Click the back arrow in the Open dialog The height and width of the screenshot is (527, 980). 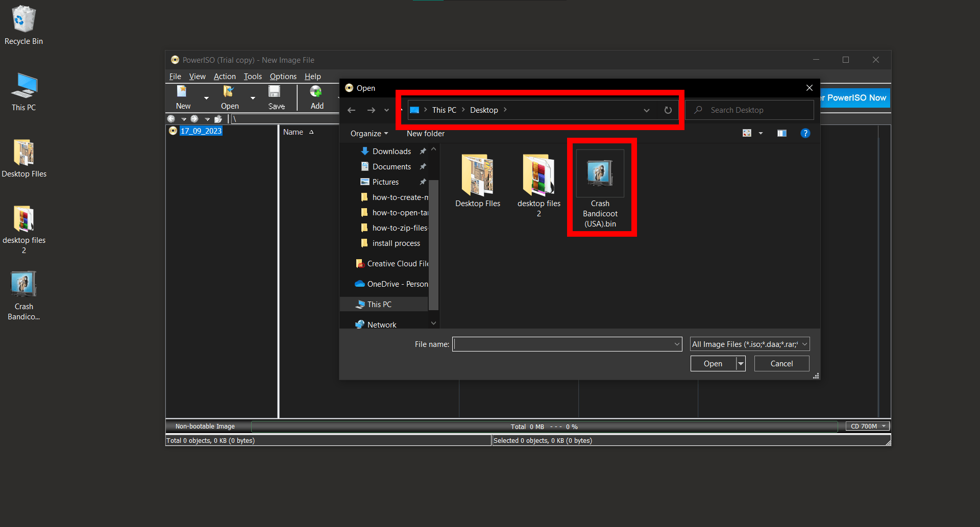pos(351,110)
